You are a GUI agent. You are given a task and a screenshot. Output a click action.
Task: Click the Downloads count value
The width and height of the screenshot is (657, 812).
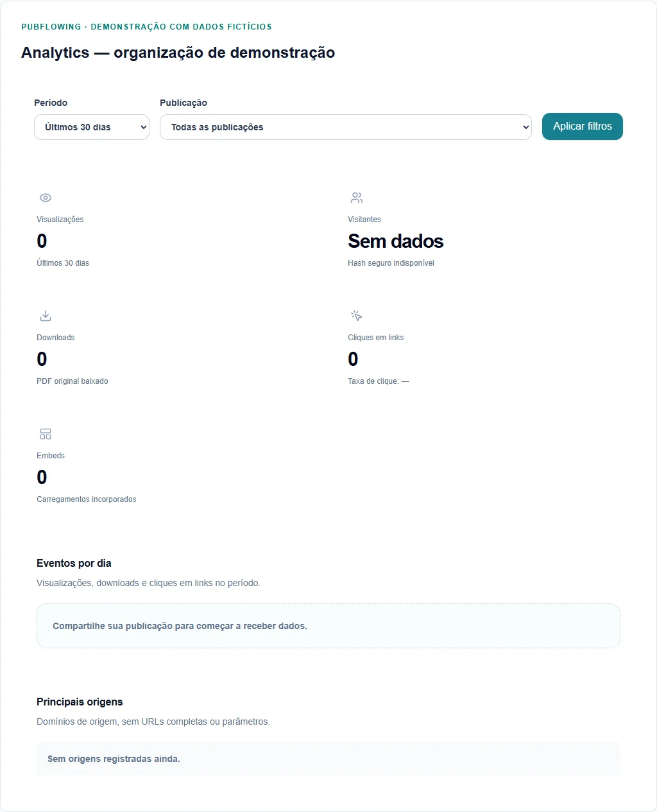(42, 359)
